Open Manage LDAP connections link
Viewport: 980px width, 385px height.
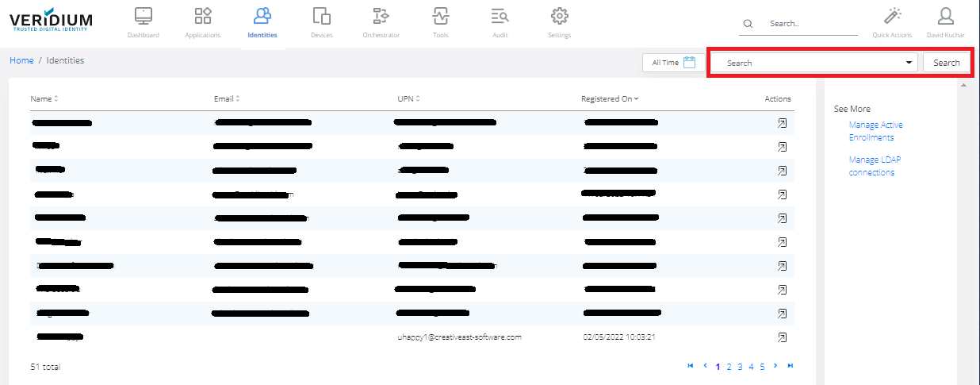875,166
